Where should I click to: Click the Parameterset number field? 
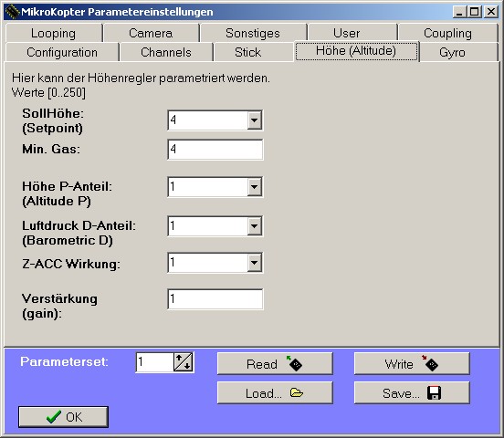(154, 362)
